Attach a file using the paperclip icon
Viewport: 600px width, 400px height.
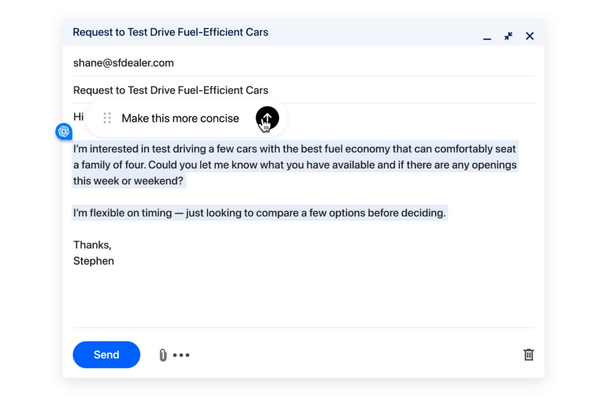(x=163, y=355)
